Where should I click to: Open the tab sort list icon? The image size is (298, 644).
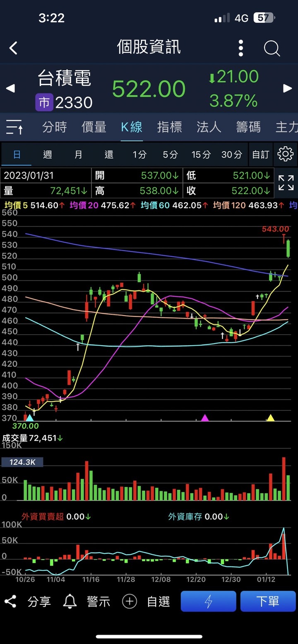[14, 127]
